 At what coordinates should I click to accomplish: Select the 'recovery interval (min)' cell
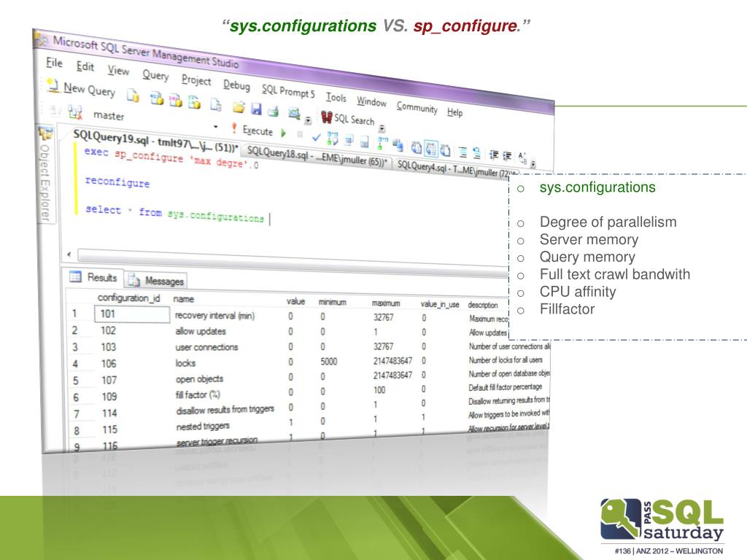[214, 315]
